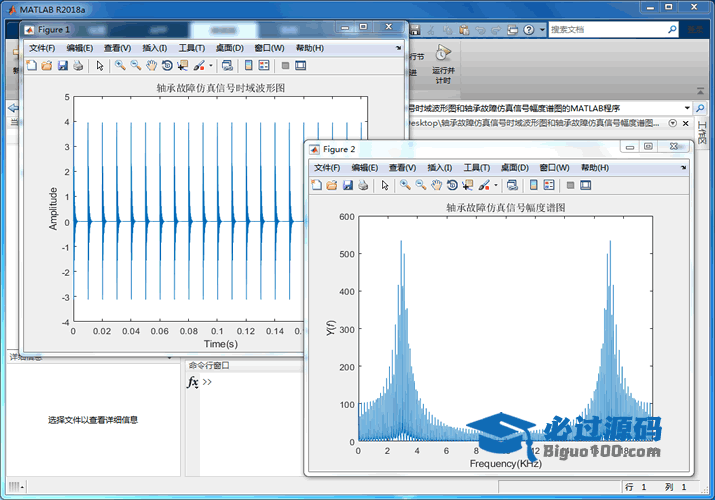Open current folder path dropdown in MATLAB
The width and height of the screenshot is (715, 500).
click(x=687, y=108)
